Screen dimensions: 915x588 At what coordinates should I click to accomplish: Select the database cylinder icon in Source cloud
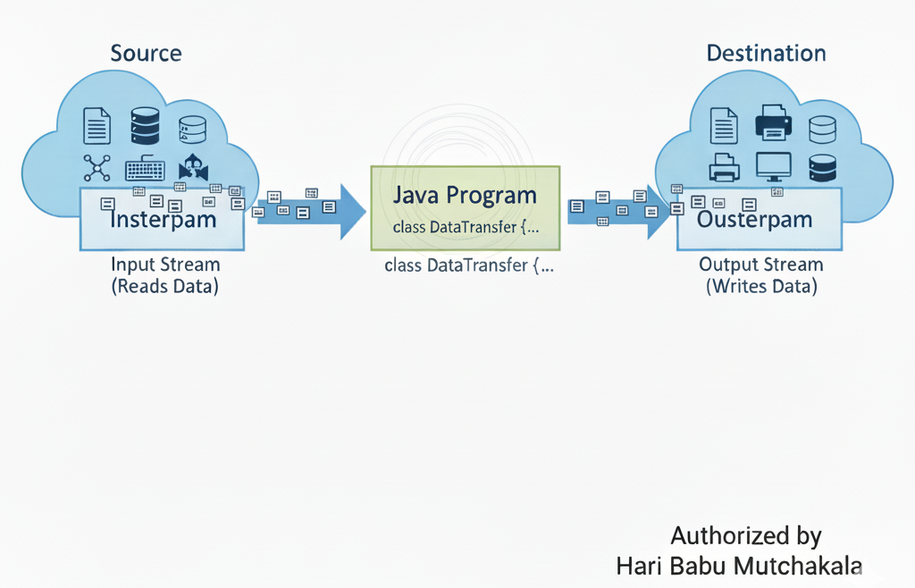tap(192, 127)
